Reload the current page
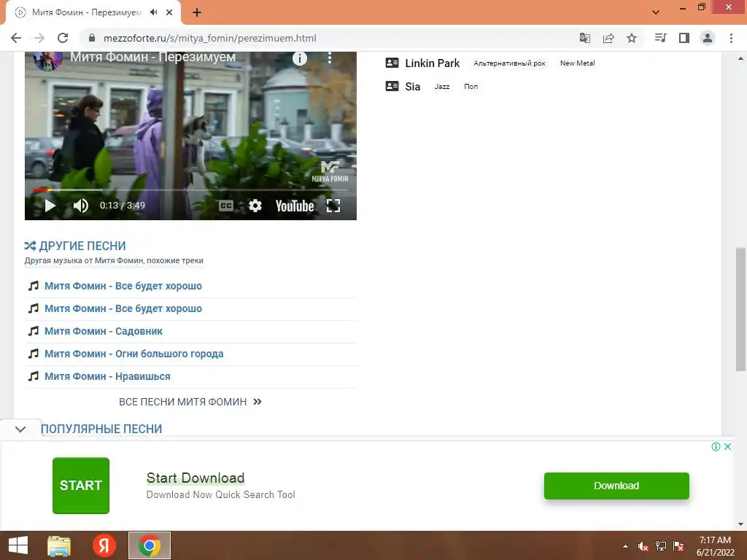The height and width of the screenshot is (560, 747). click(x=63, y=38)
